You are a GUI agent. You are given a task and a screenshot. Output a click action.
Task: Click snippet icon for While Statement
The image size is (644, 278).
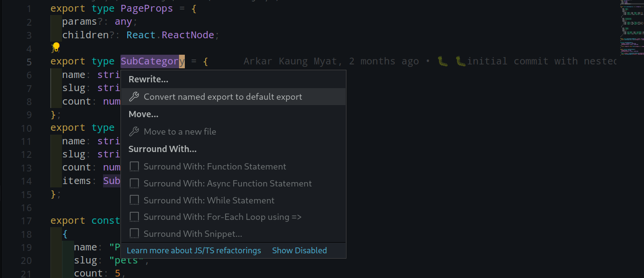[134, 201]
